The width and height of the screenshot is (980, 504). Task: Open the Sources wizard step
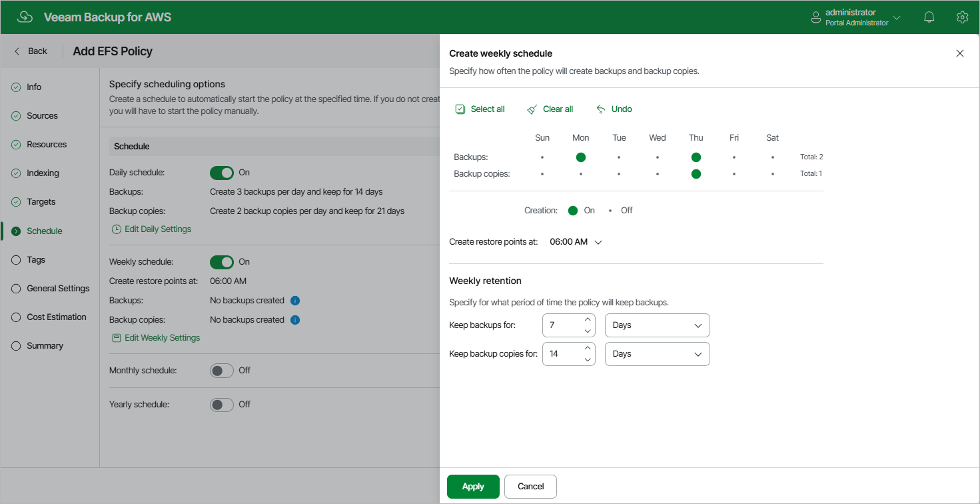tap(43, 116)
